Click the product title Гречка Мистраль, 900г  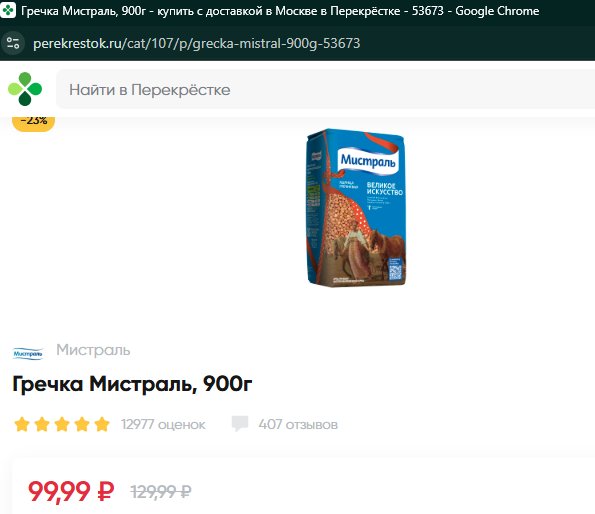point(132,384)
